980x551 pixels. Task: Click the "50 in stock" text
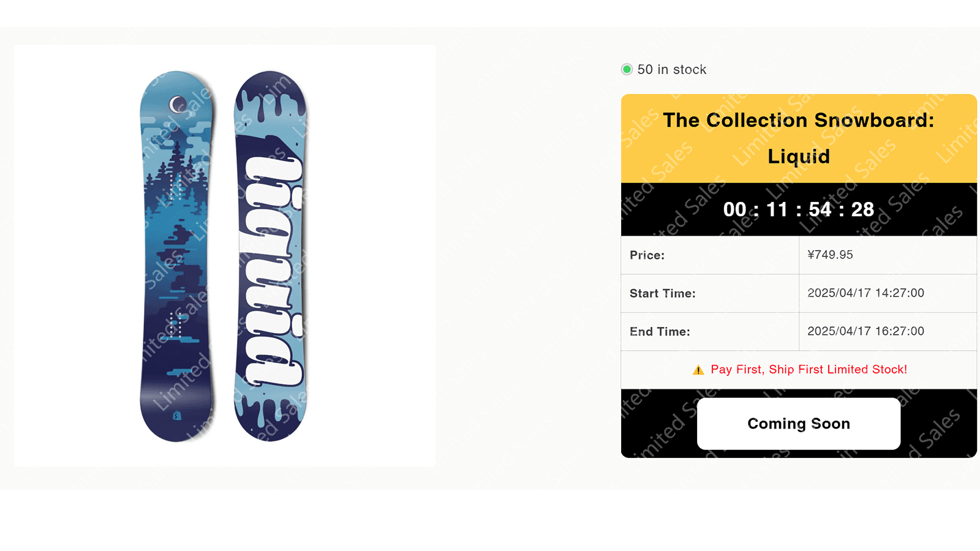coord(672,70)
